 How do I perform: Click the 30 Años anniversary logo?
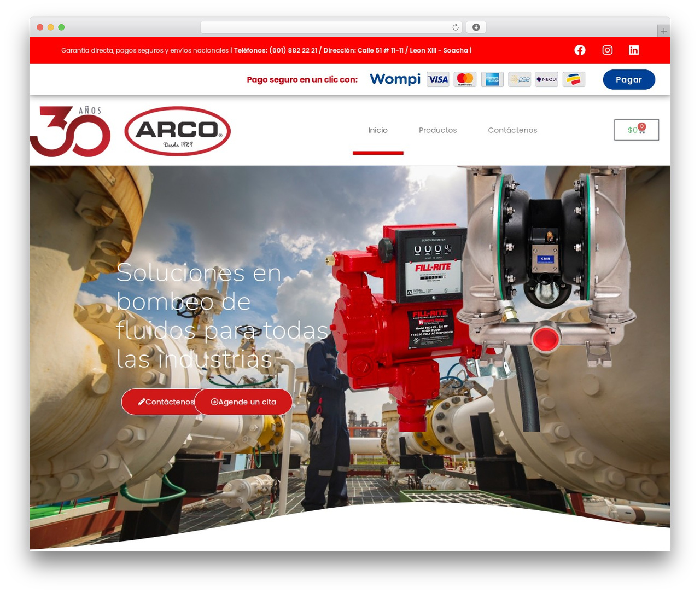(70, 131)
